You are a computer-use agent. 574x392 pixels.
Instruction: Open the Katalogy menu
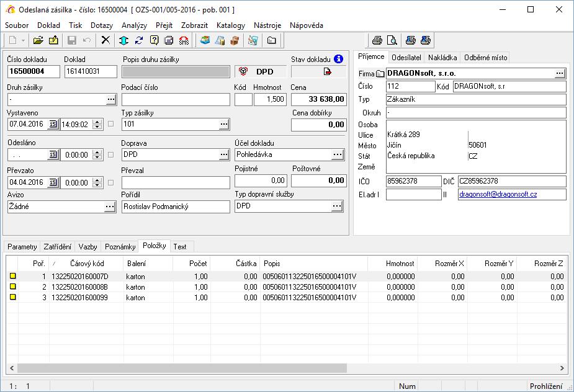coord(231,25)
